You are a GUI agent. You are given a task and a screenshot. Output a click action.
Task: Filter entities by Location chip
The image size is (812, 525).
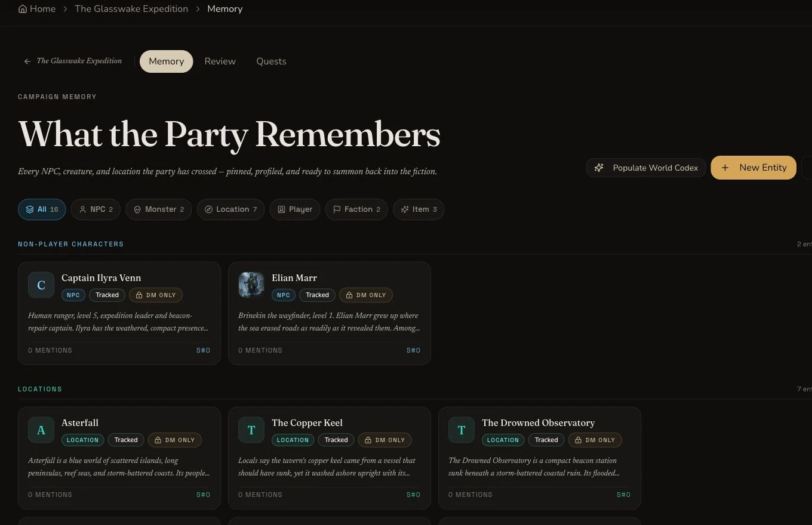click(230, 209)
